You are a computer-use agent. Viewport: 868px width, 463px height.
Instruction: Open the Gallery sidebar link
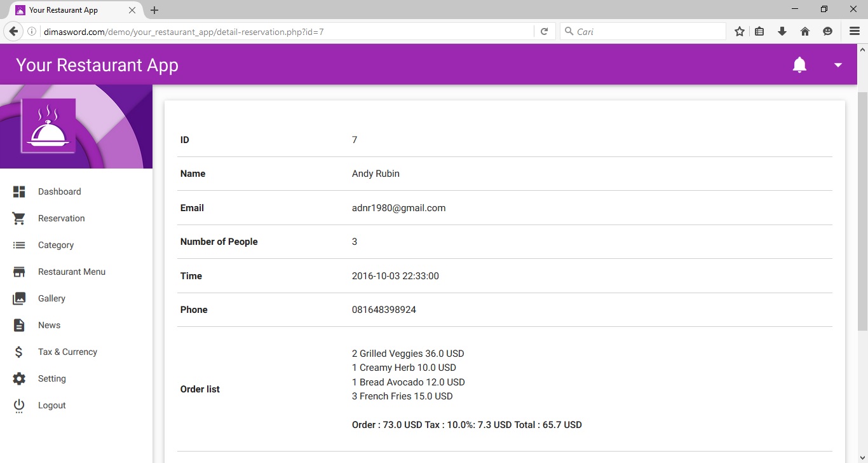(51, 298)
